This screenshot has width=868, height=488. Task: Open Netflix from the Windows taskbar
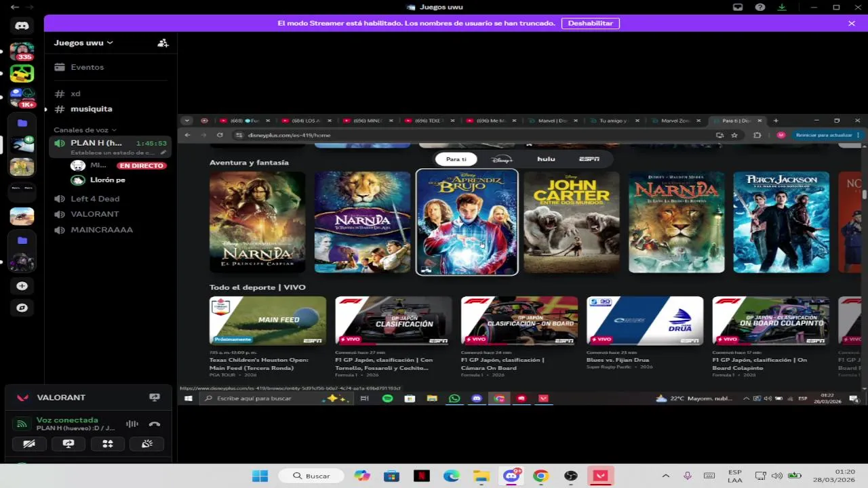point(422,476)
